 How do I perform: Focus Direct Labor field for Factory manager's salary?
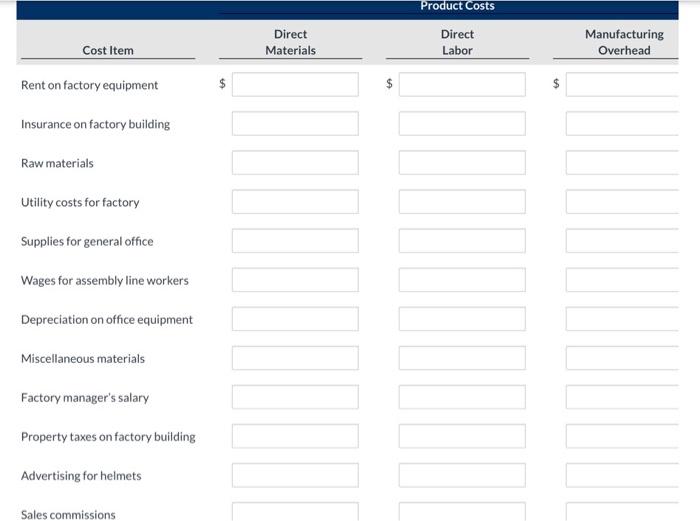tap(462, 397)
